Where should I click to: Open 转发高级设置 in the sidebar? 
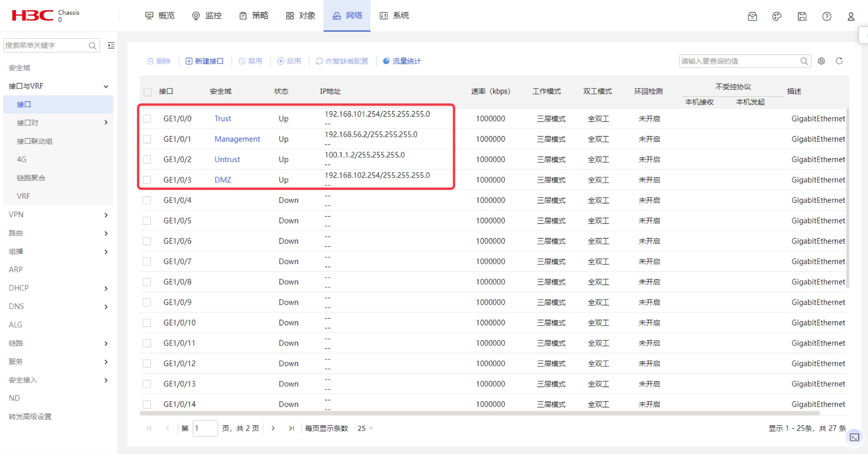30,417
